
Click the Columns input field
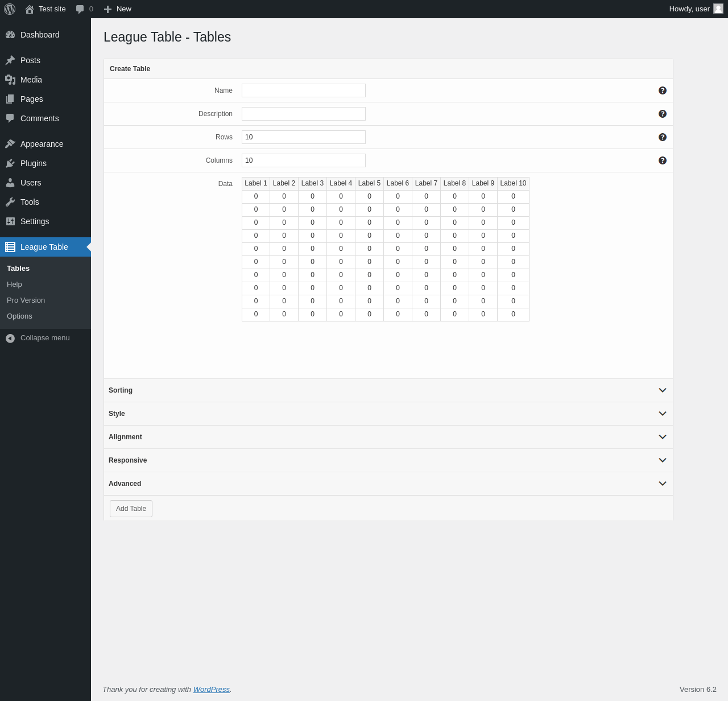coord(304,160)
